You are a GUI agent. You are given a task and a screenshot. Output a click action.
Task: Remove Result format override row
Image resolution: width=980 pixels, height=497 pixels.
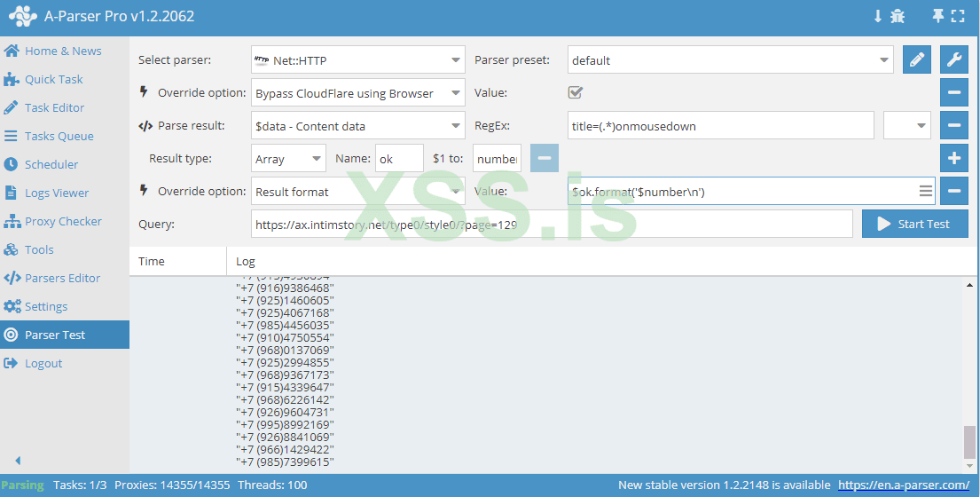953,192
